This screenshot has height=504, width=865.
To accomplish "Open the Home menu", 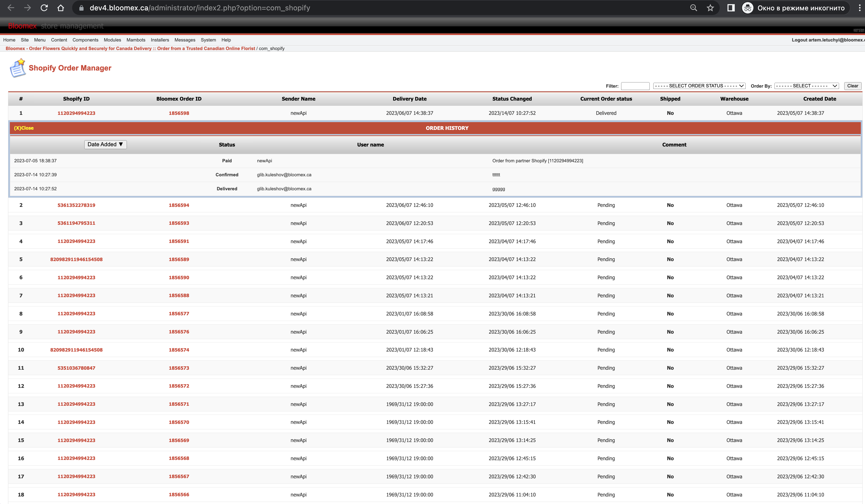I will [9, 40].
